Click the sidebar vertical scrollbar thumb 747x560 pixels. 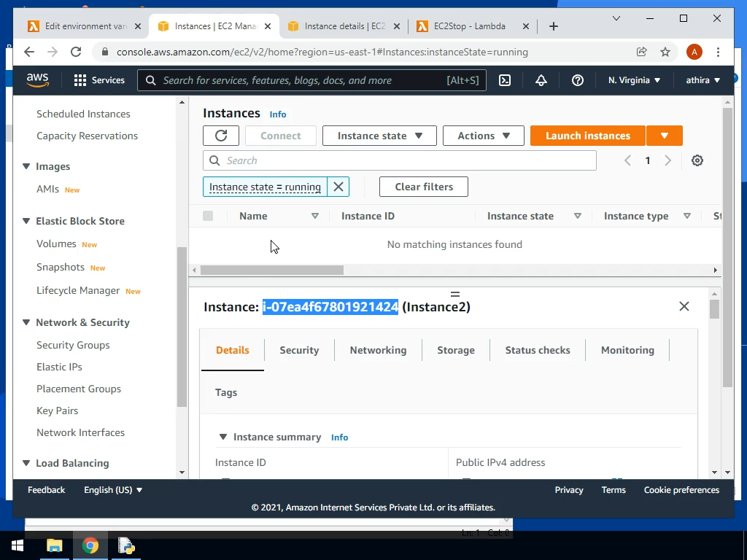pyautogui.click(x=182, y=327)
